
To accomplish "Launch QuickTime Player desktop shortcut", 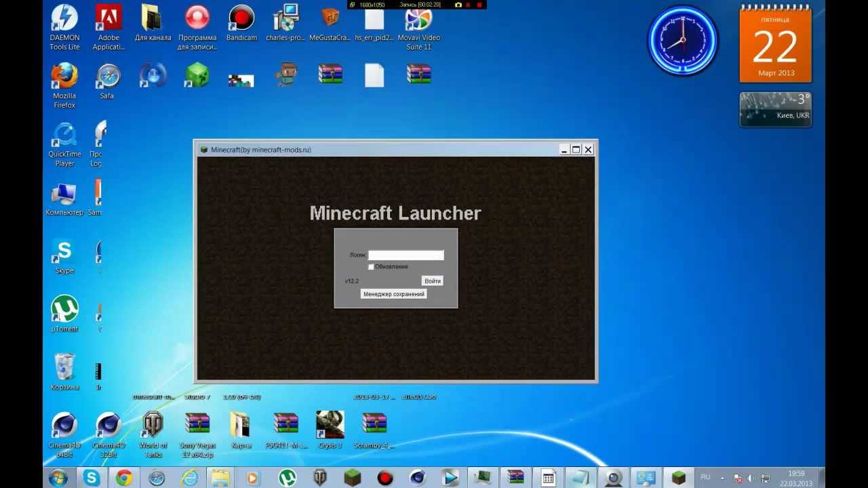I will 64,144.
